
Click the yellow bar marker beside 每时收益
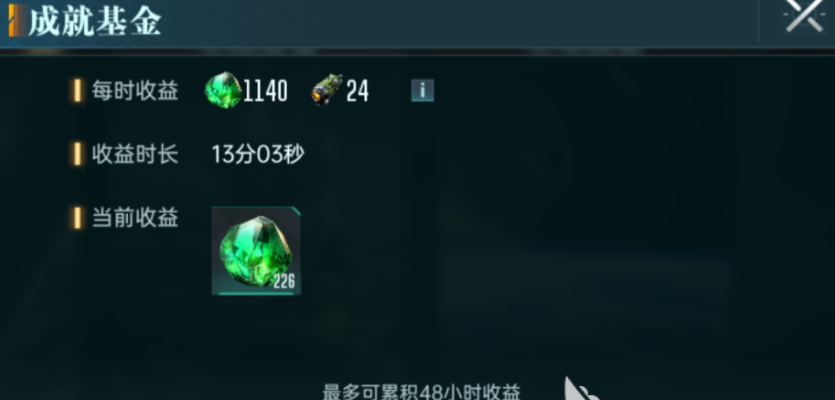point(77,91)
